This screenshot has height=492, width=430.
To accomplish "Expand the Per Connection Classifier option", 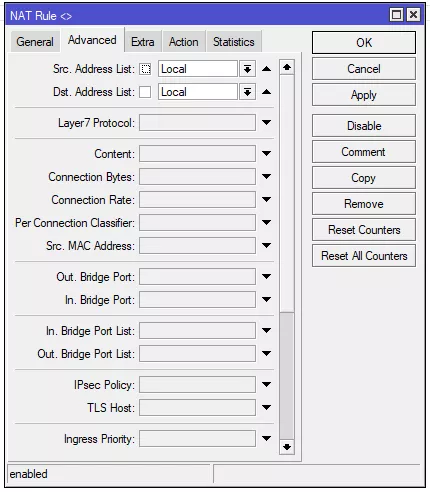I will (x=266, y=223).
